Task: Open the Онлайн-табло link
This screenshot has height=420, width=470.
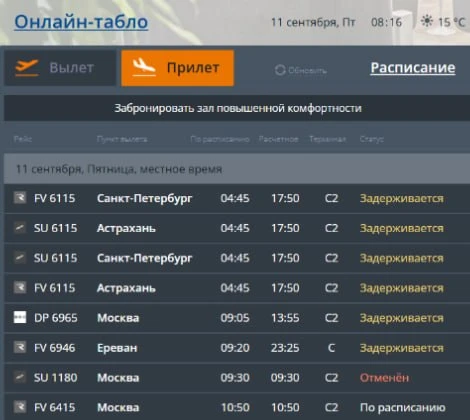Action: point(81,22)
